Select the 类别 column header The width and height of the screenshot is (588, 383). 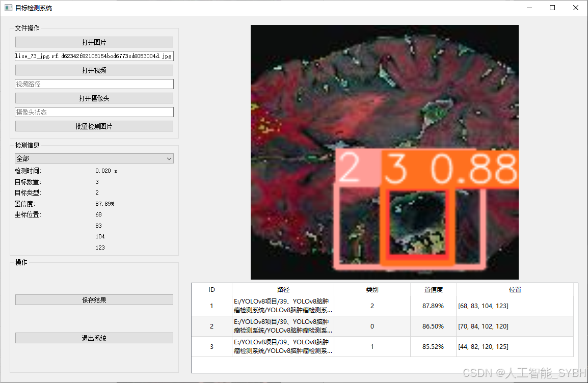point(372,290)
